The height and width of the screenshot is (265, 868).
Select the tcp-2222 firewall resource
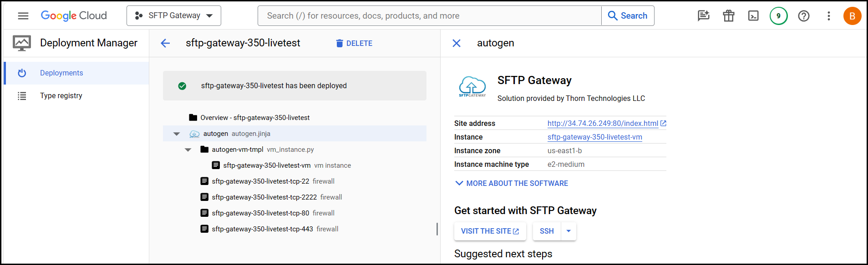click(x=294, y=197)
